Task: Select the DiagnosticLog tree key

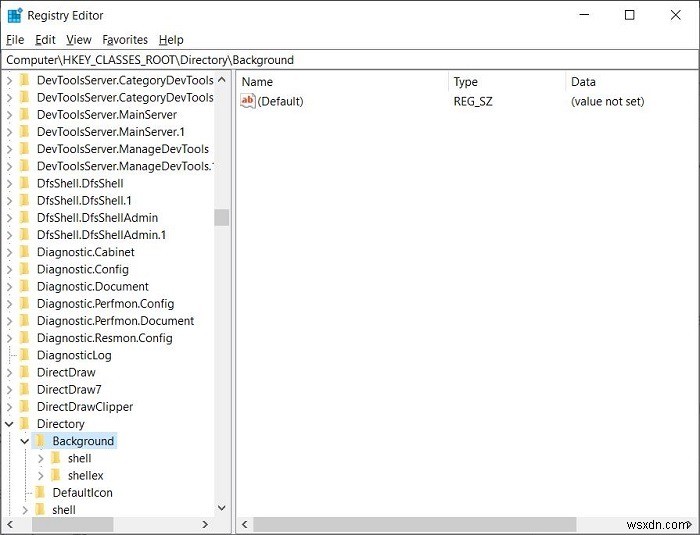Action: coord(74,355)
